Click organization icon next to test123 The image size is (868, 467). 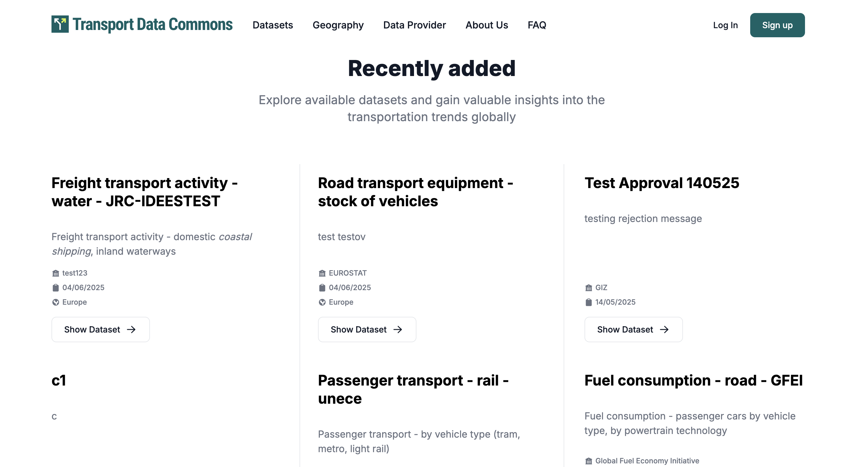pos(56,273)
